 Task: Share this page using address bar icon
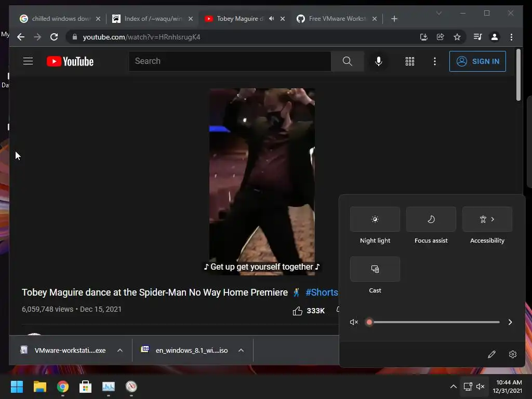click(x=441, y=37)
